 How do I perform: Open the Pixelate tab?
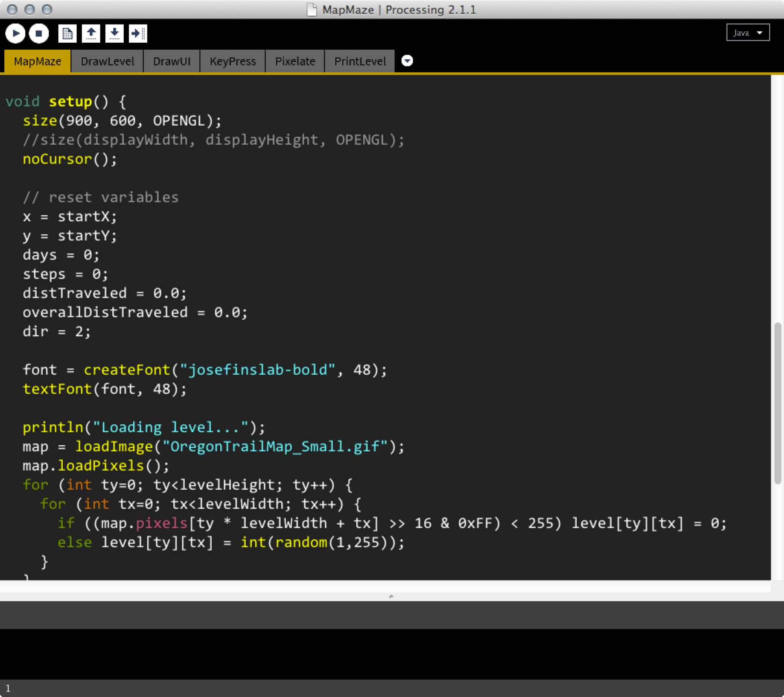pos(295,61)
